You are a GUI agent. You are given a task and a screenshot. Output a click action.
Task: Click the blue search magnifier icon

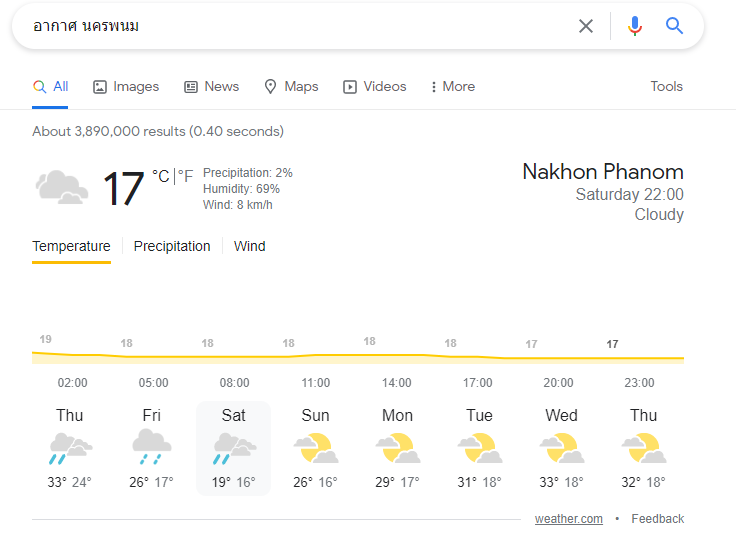click(675, 26)
